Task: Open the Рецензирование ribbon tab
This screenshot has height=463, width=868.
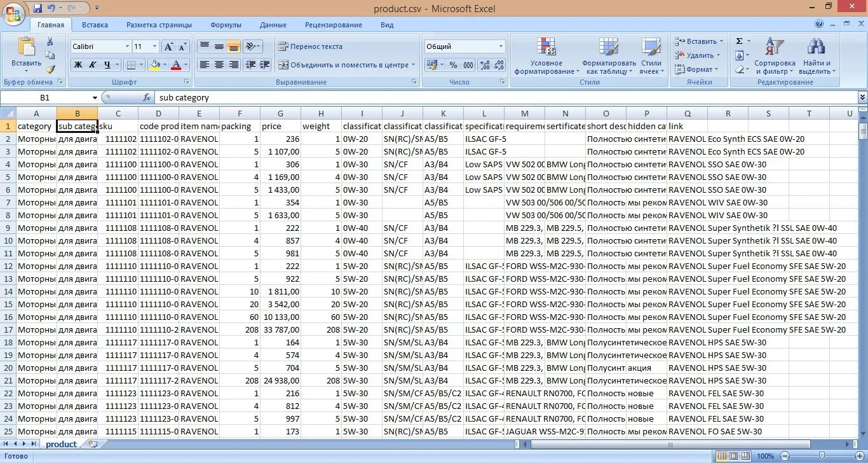Action: coord(333,25)
